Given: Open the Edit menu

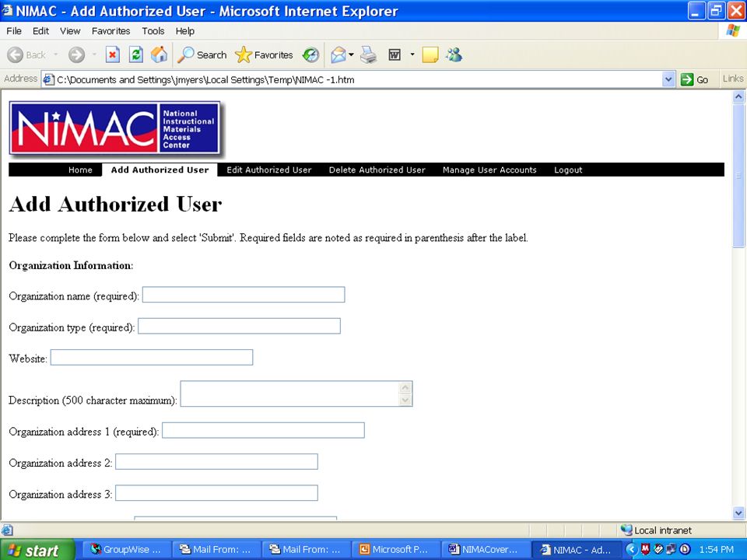Looking at the screenshot, I should tap(40, 31).
